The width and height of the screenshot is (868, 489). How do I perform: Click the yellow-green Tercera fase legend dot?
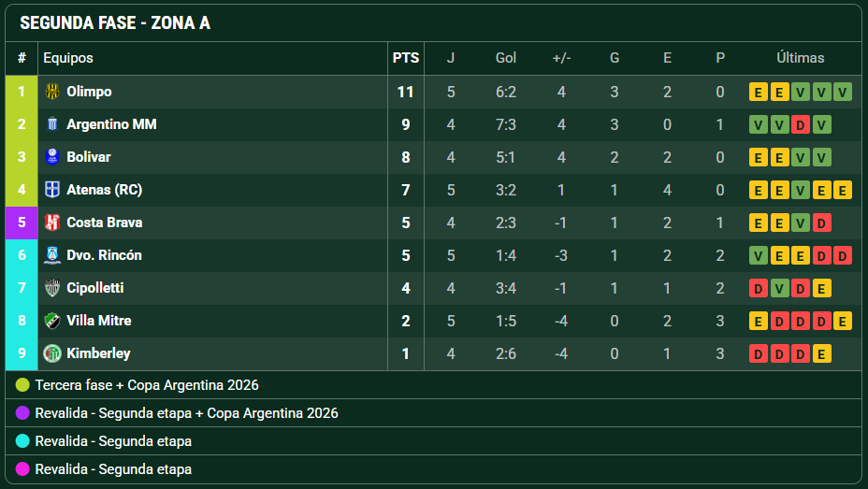click(22, 385)
